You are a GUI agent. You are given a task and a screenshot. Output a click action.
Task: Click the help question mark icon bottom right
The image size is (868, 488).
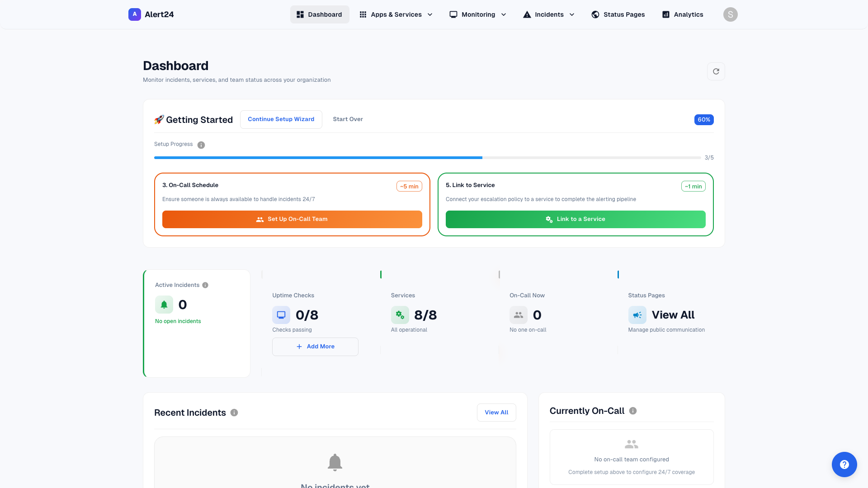point(844,465)
